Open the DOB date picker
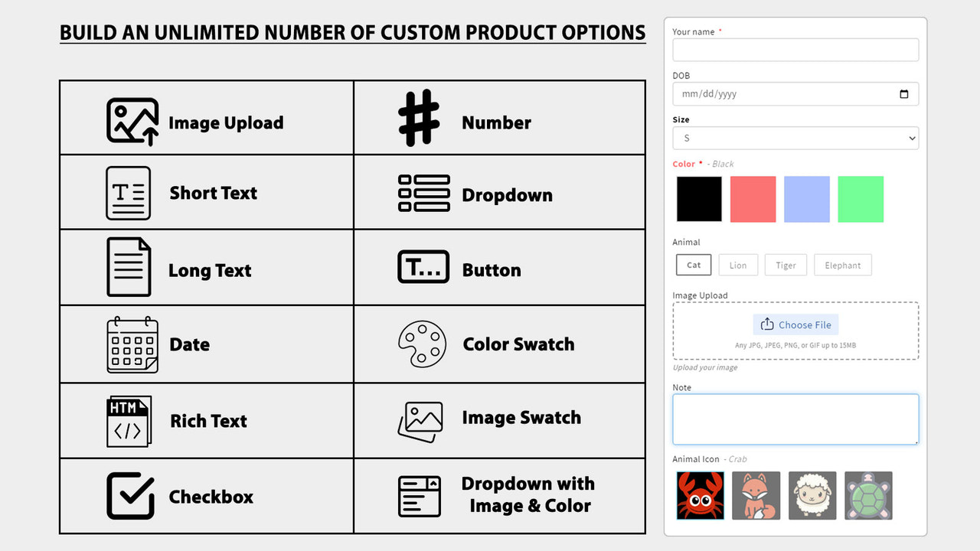The height and width of the screenshot is (551, 980). 903,93
